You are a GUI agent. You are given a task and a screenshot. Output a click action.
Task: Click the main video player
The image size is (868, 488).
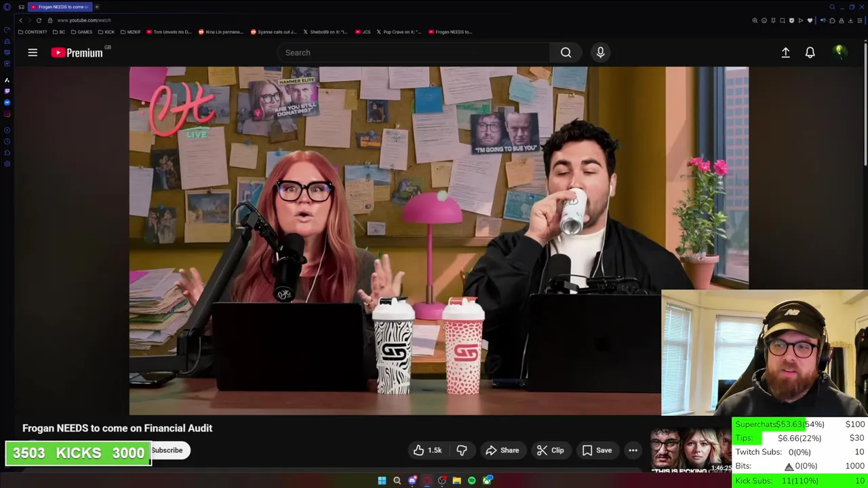coord(439,241)
